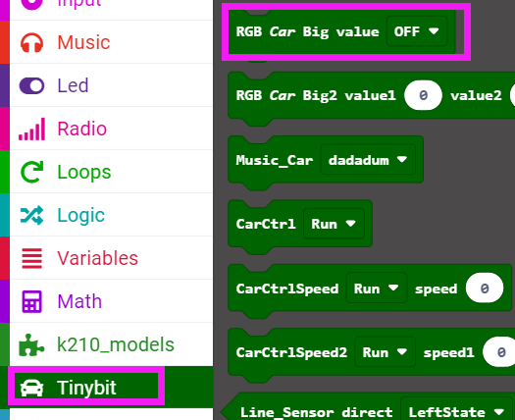This screenshot has width=515, height=420.
Task: Click the Led toggle icon
Action: point(31,85)
